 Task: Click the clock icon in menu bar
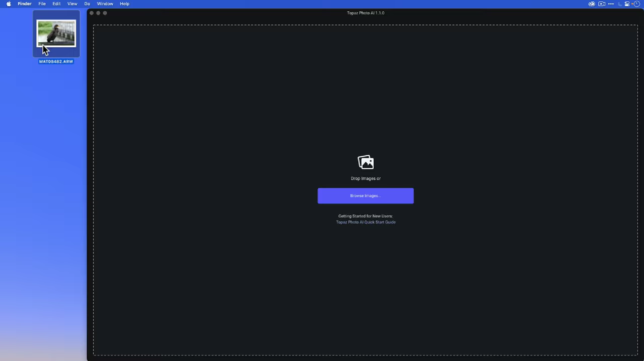(637, 4)
